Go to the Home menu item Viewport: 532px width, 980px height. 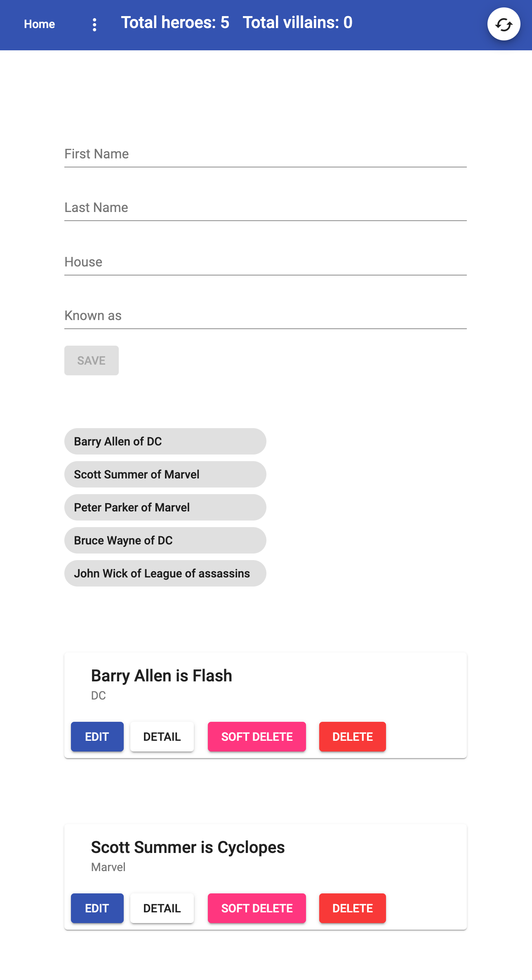(x=40, y=24)
